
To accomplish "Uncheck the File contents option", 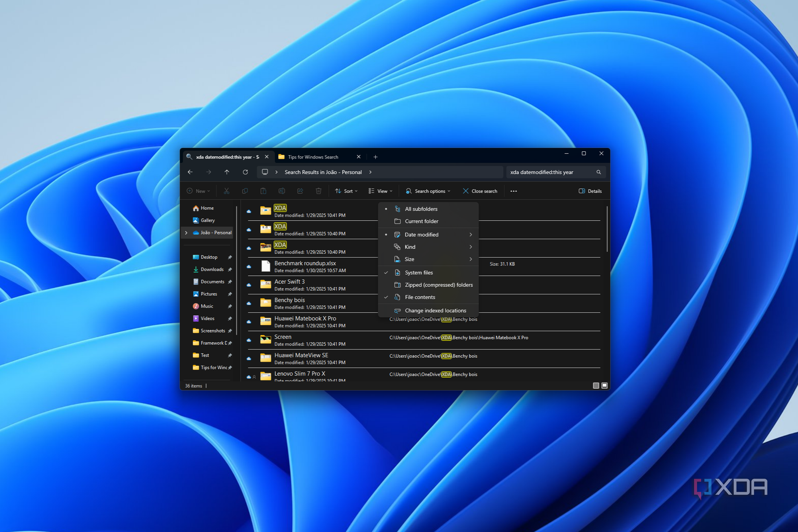I will 419,297.
